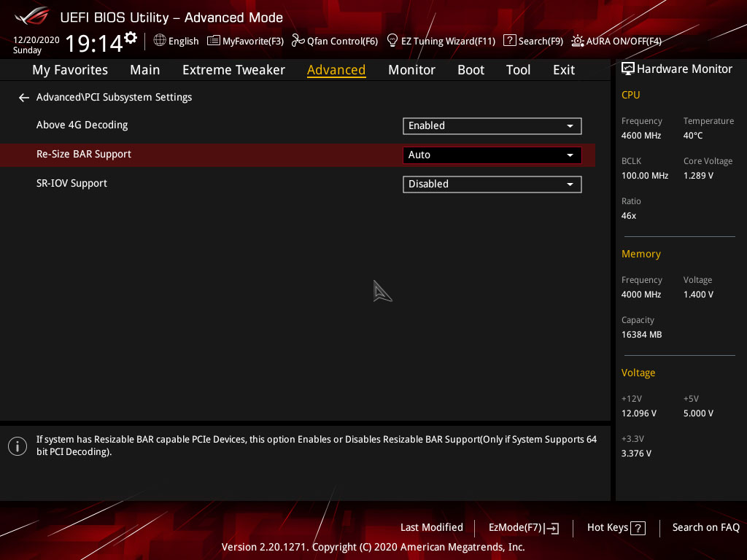Click the arrow of the Enabled dropdown
This screenshot has width=747, height=560.
(x=570, y=126)
